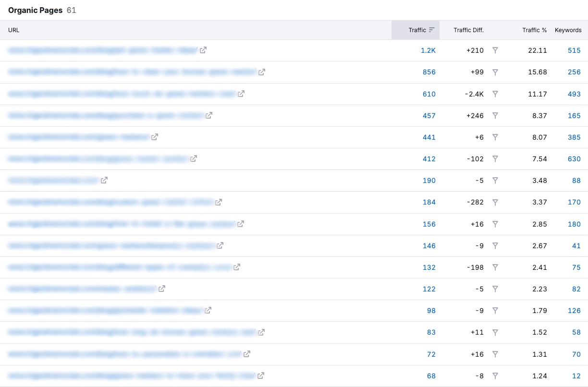
Task: Click filter icon next to +210 traffic diff
Action: tap(495, 50)
